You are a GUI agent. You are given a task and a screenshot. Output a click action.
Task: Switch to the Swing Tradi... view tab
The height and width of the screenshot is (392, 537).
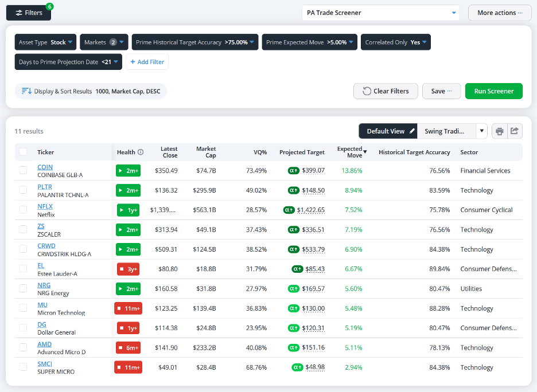[444, 131]
